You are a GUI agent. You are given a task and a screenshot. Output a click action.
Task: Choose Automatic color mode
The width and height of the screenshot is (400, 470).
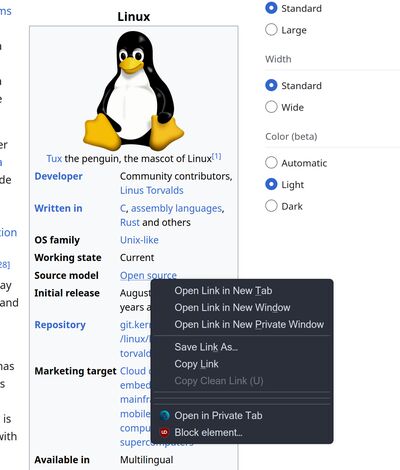[271, 163]
